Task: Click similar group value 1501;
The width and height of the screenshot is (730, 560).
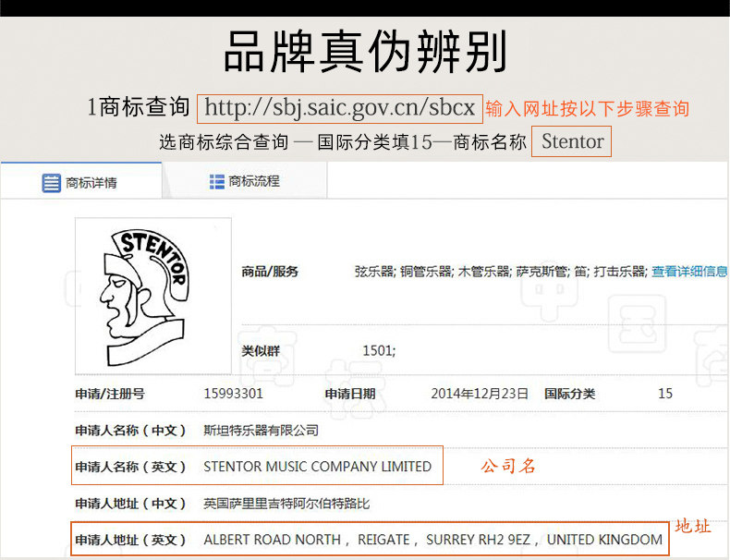Action: coord(379,350)
